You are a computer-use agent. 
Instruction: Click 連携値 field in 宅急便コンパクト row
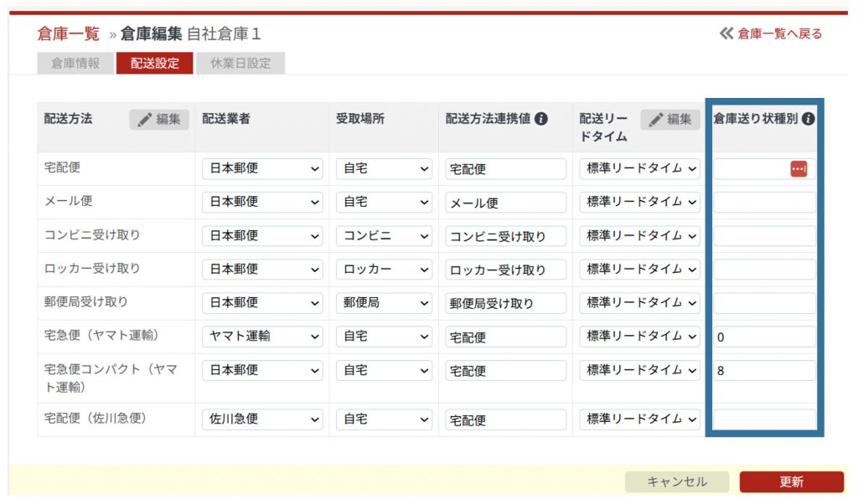pos(505,371)
